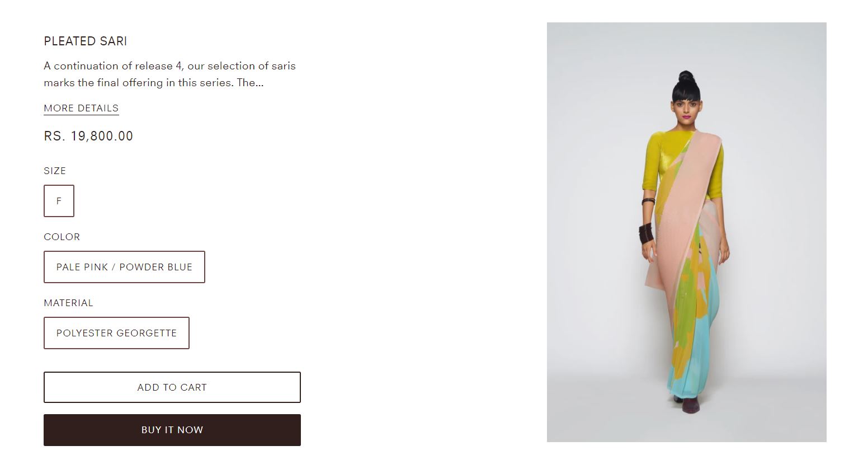Click the SIZE section label
Viewport: 868px width, 455px height.
[55, 171]
